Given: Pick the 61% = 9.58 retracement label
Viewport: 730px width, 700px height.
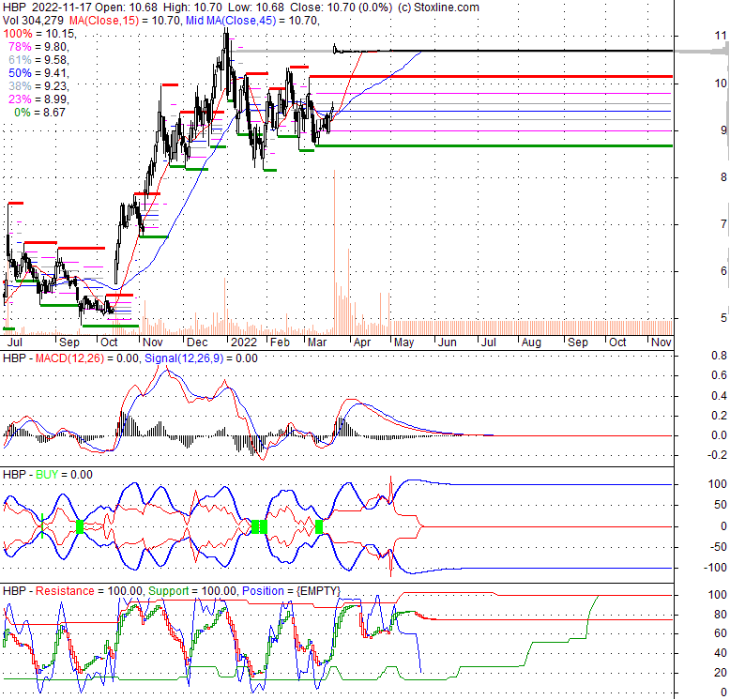Looking at the screenshot, I should pyautogui.click(x=39, y=59).
